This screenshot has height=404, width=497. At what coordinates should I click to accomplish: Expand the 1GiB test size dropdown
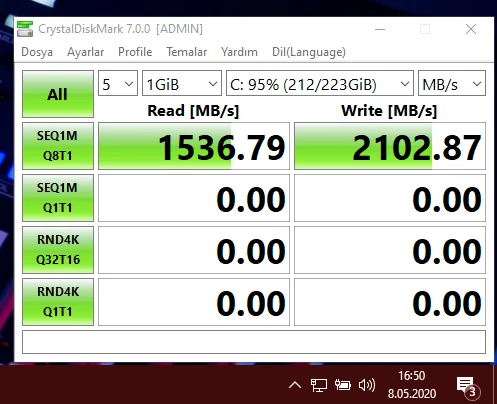tap(182, 83)
